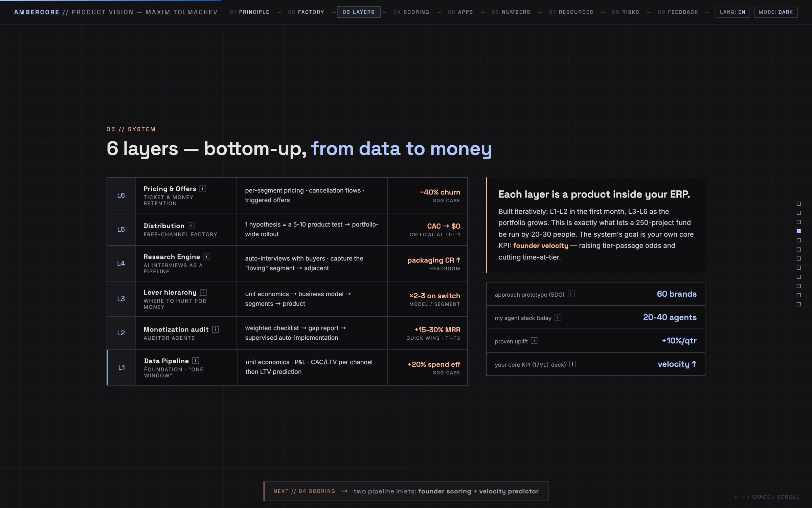The image size is (812, 508).
Task: Select the 03 LAYERS nav item
Action: (359, 12)
